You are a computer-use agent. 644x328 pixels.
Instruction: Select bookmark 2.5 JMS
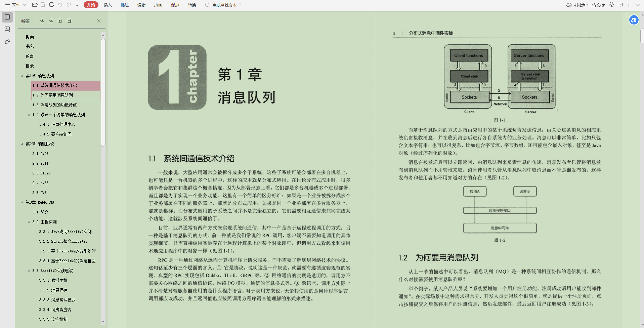click(x=39, y=193)
